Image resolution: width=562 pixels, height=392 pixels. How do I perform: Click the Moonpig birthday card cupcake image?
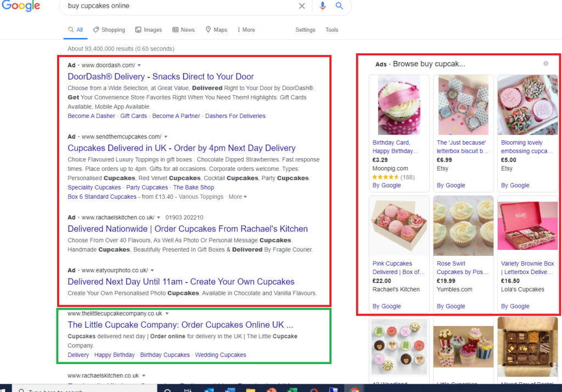click(399, 105)
